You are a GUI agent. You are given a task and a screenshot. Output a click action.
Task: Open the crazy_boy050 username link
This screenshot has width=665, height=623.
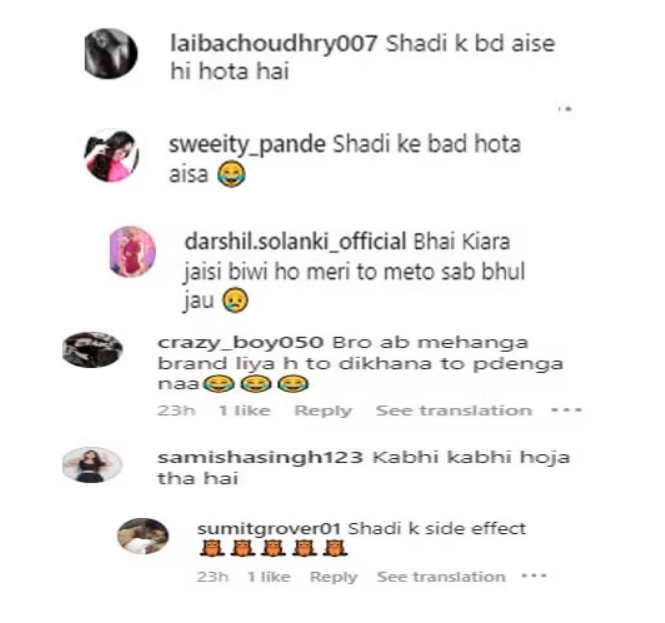click(240, 343)
